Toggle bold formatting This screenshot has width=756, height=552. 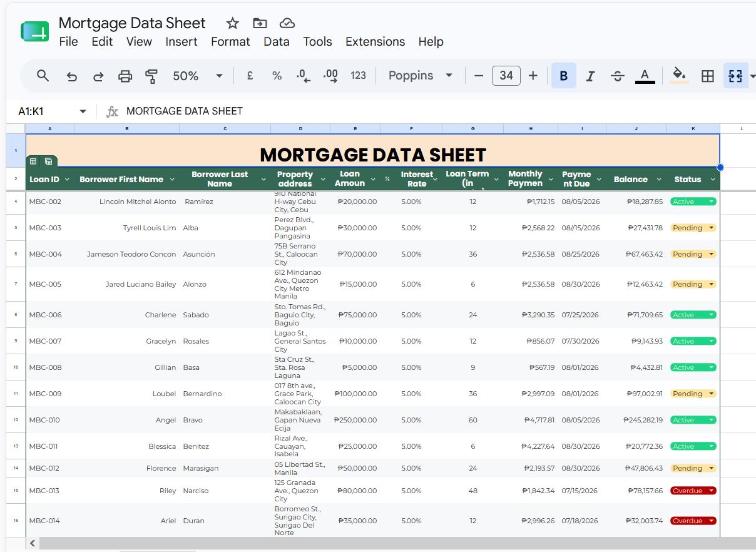[564, 76]
